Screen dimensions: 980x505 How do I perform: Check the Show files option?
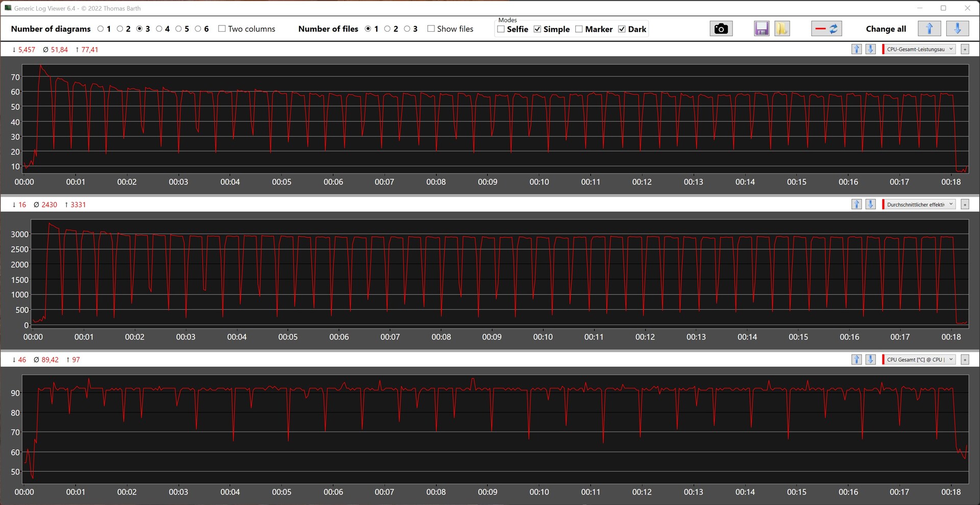pos(431,29)
